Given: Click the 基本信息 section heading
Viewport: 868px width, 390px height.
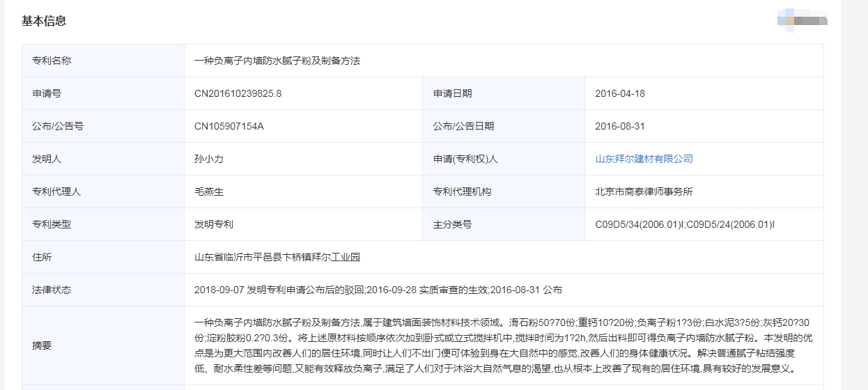Looking at the screenshot, I should (x=44, y=21).
